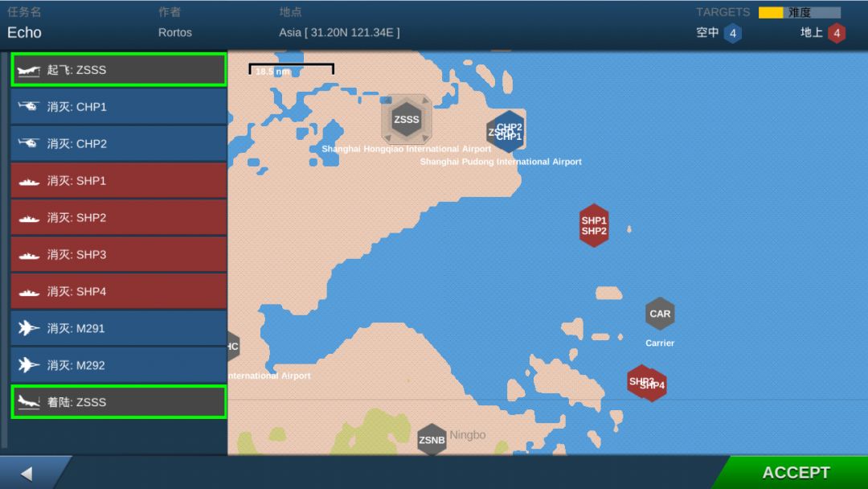The width and height of the screenshot is (868, 489).
Task: Click the ship icon beside SHP3
Action: point(29,255)
